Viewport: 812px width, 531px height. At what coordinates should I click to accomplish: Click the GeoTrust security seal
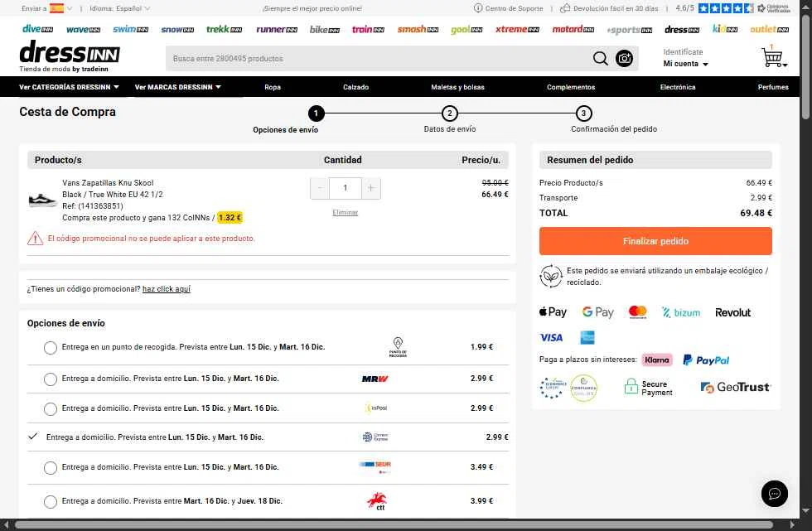tap(736, 387)
